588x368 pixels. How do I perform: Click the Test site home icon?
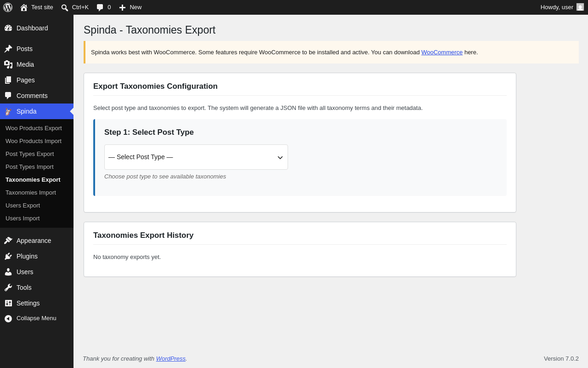tap(24, 7)
